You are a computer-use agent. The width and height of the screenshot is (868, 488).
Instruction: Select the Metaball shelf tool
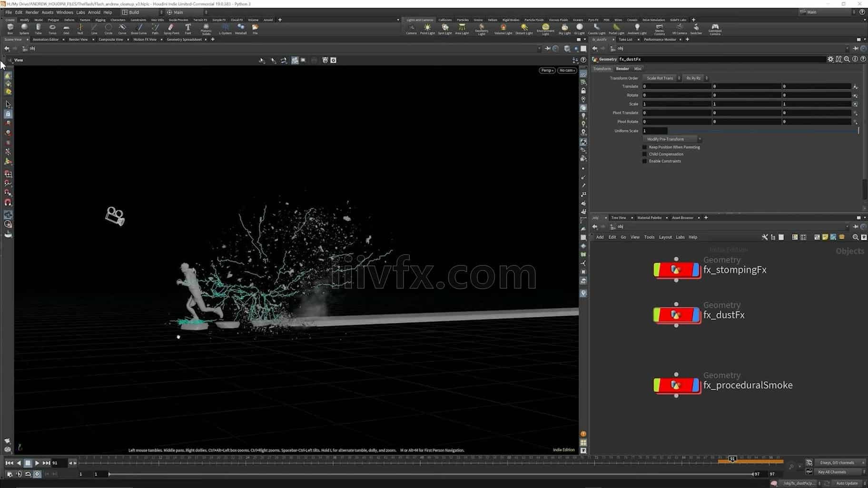(x=241, y=29)
